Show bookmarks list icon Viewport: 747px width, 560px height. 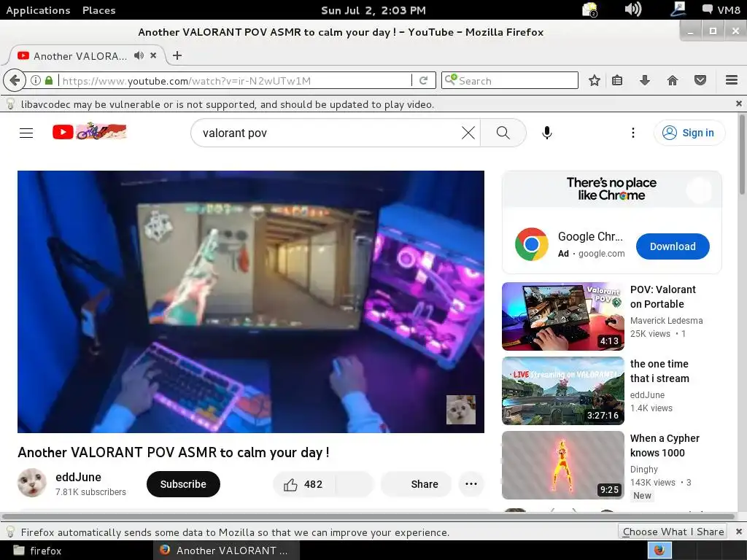tap(617, 80)
